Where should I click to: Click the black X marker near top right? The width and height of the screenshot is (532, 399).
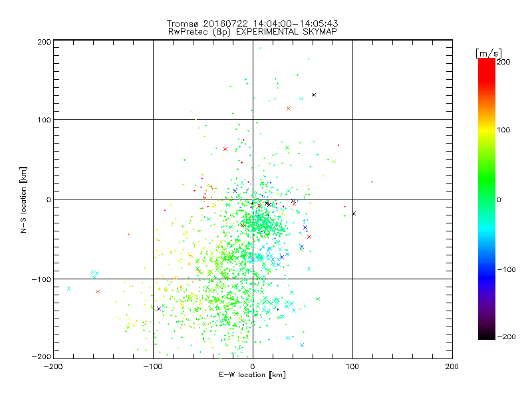314,94
